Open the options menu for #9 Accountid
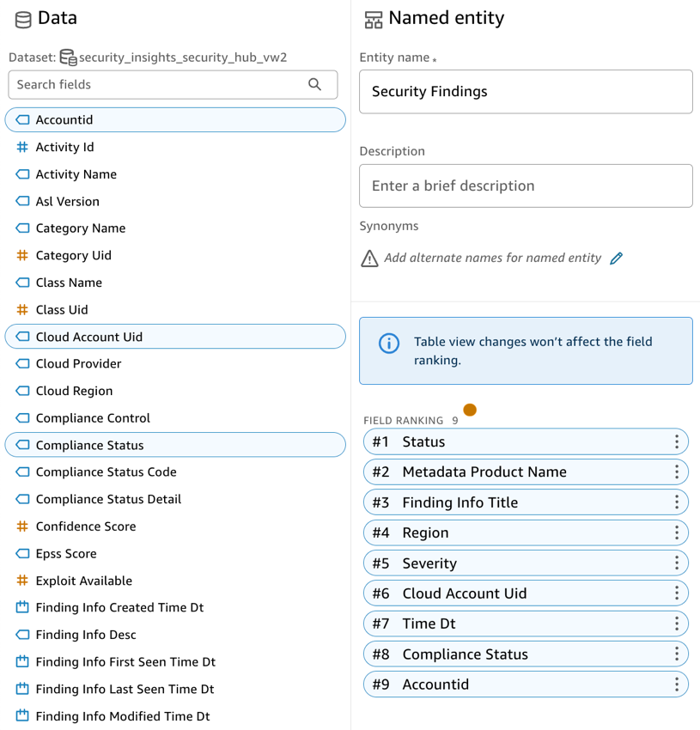This screenshot has height=730, width=700. pos(678,684)
